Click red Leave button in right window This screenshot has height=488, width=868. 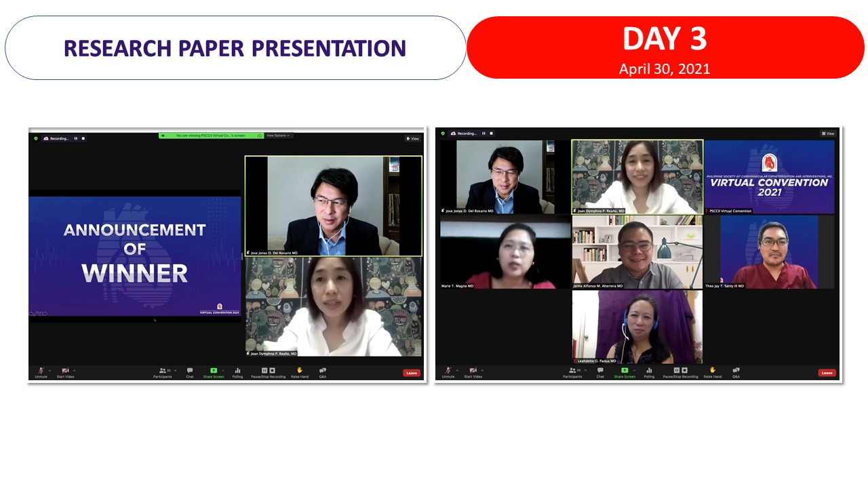[827, 373]
